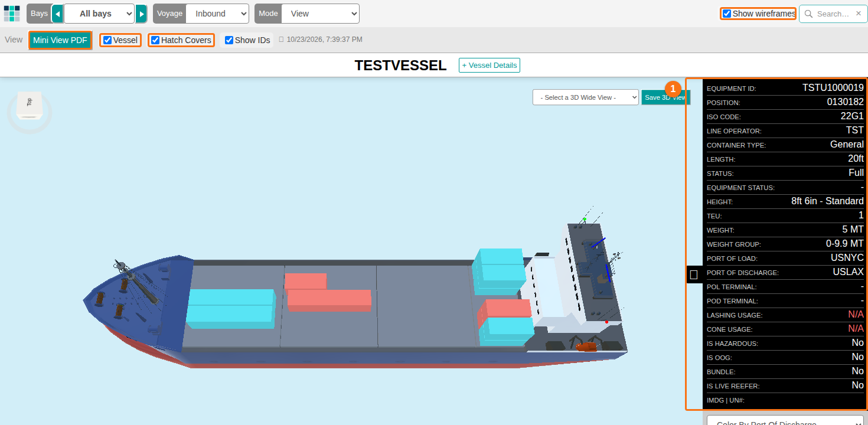Go to the previous bay arrow
This screenshot has height=425, width=868.
coord(58,14)
